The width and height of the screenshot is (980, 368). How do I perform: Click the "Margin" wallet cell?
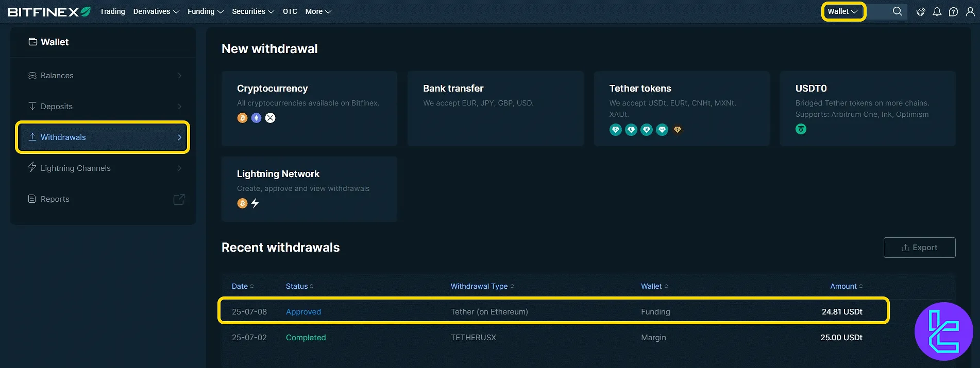653,338
